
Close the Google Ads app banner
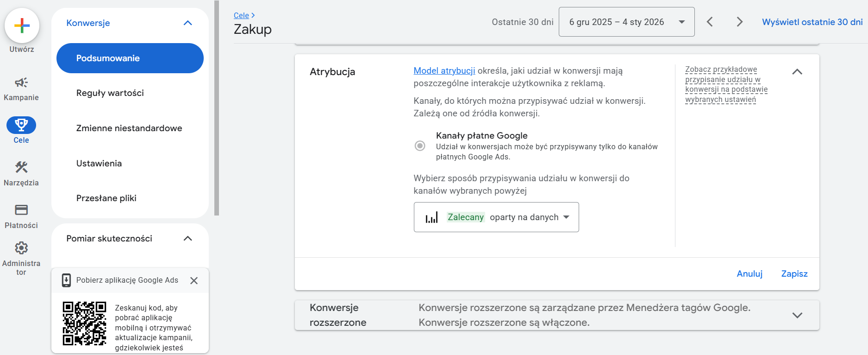194,280
